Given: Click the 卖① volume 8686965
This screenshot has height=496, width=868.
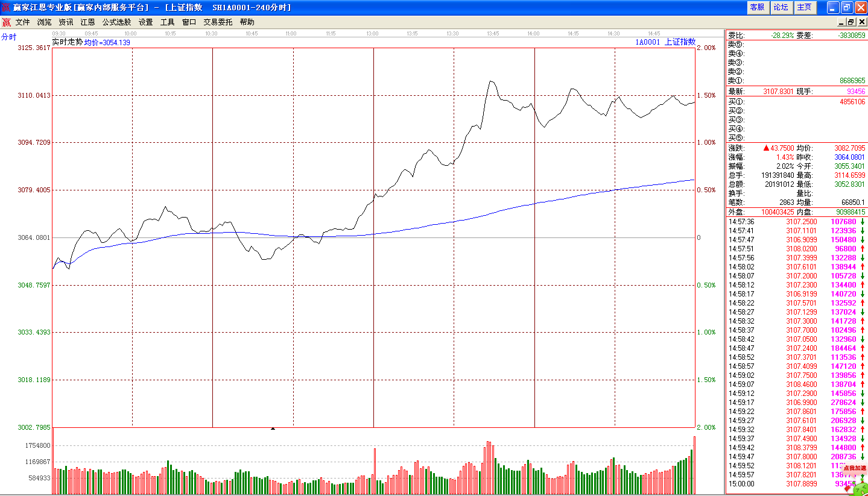Looking at the screenshot, I should pyautogui.click(x=852, y=81).
